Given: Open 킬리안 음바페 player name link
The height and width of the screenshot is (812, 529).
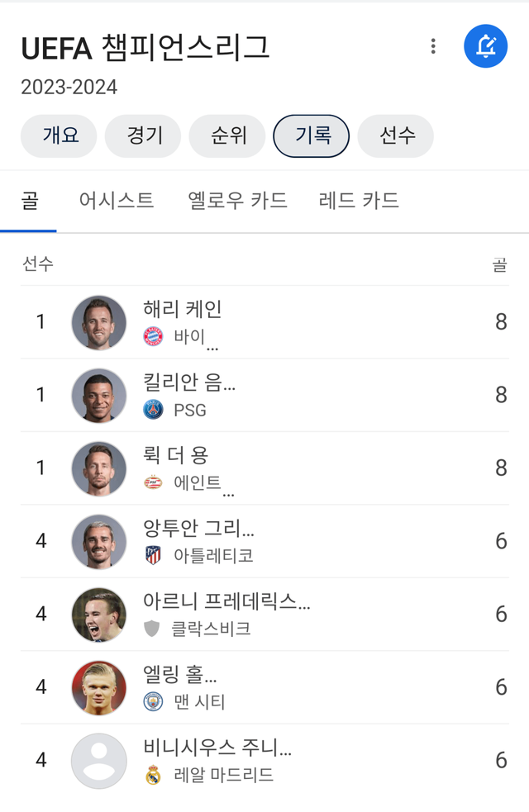Looking at the screenshot, I should coord(189,383).
